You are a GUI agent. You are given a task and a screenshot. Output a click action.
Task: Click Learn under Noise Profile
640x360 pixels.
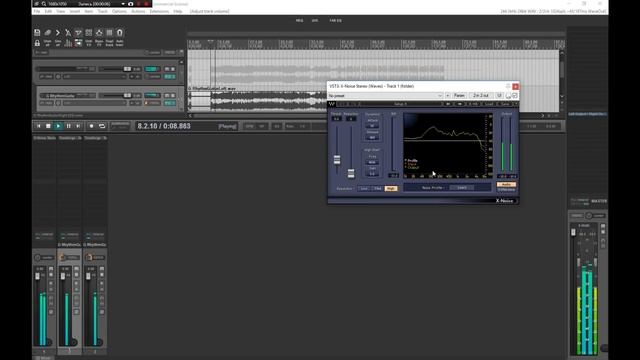pyautogui.click(x=462, y=188)
